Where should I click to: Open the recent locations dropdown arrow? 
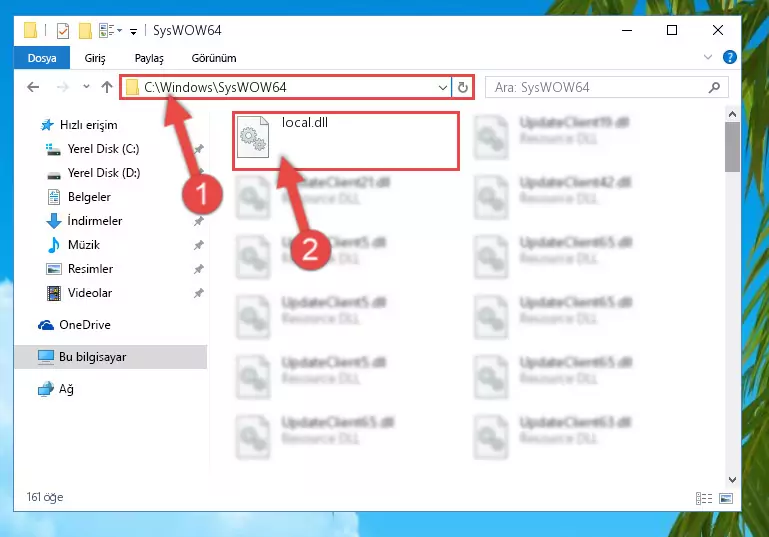pos(86,87)
